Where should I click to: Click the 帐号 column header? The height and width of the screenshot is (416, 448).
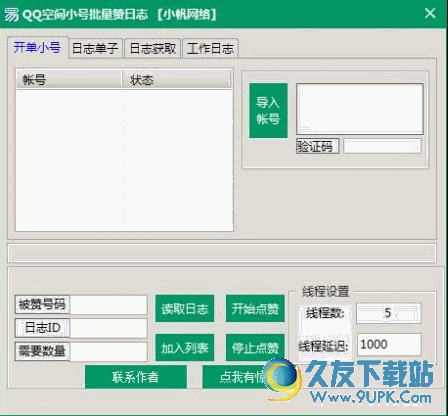(x=69, y=80)
